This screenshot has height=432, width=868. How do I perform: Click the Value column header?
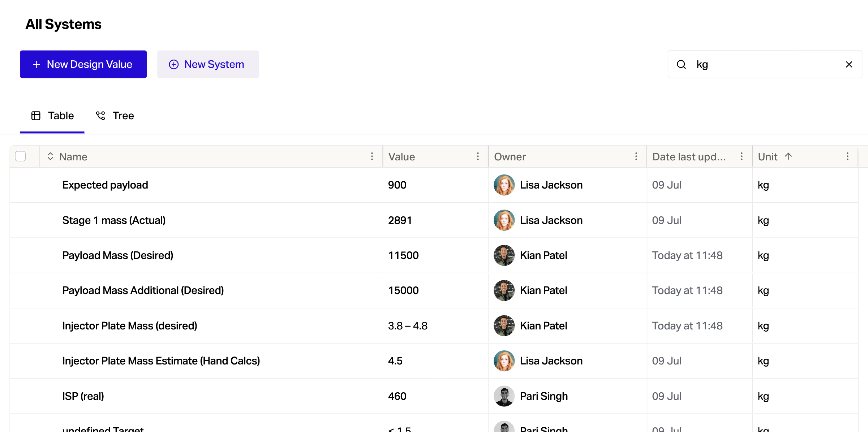pos(401,156)
